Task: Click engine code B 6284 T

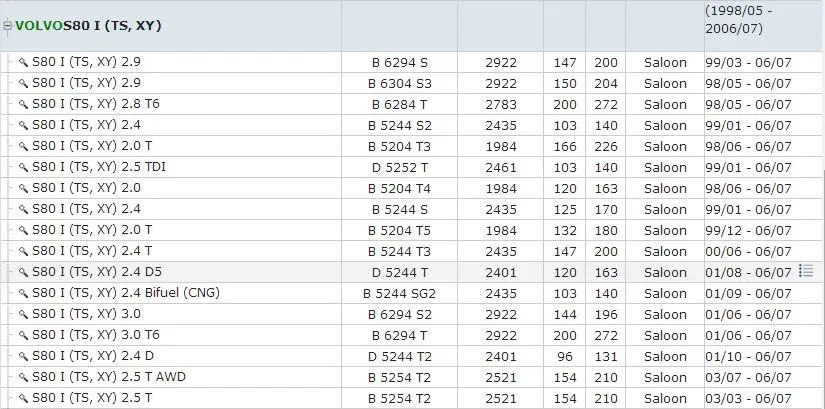Action: pyautogui.click(x=400, y=105)
